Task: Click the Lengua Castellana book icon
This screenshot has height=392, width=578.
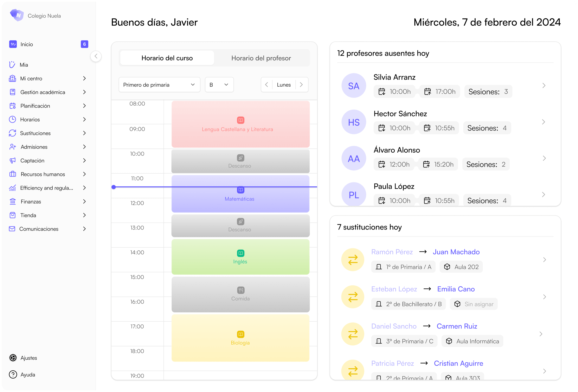Action: click(240, 120)
